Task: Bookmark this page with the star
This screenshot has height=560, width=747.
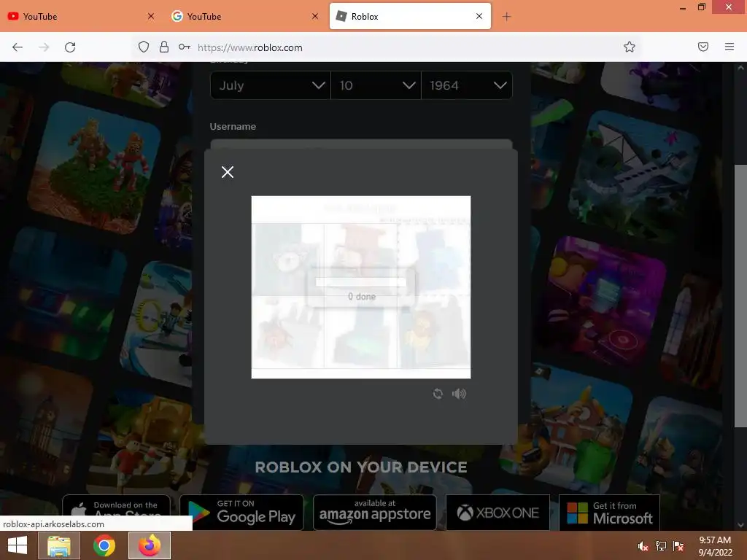Action: click(x=630, y=47)
